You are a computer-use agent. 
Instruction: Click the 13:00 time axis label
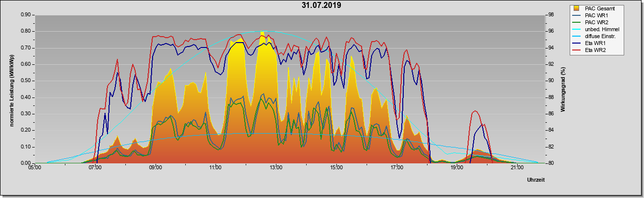pyautogui.click(x=276, y=167)
